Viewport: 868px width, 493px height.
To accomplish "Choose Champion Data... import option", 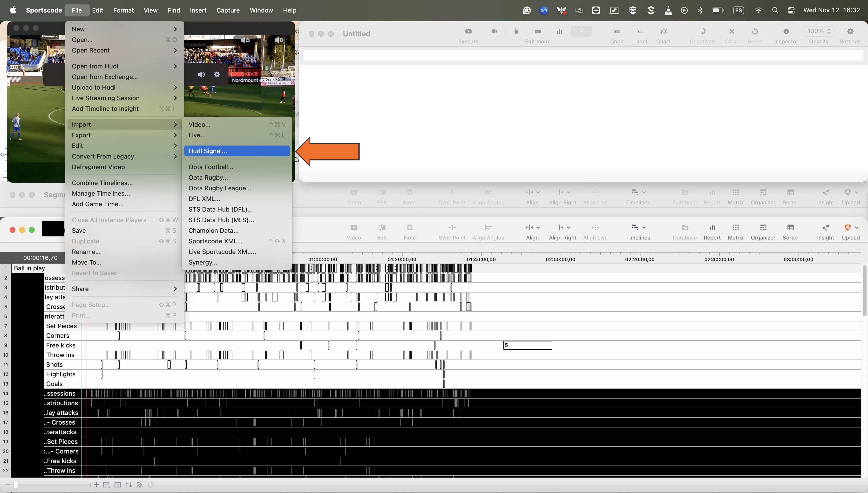I will [x=237, y=231].
